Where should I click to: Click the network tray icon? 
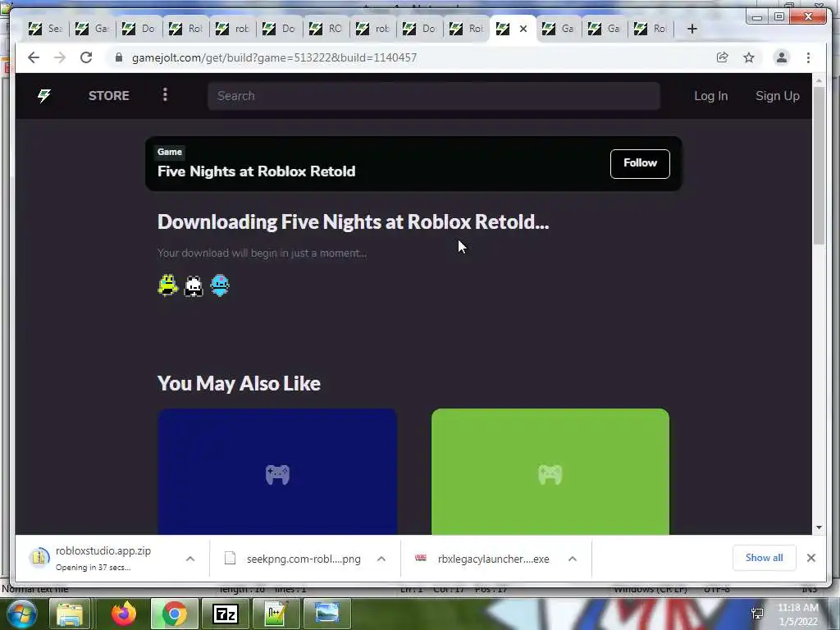757,614
